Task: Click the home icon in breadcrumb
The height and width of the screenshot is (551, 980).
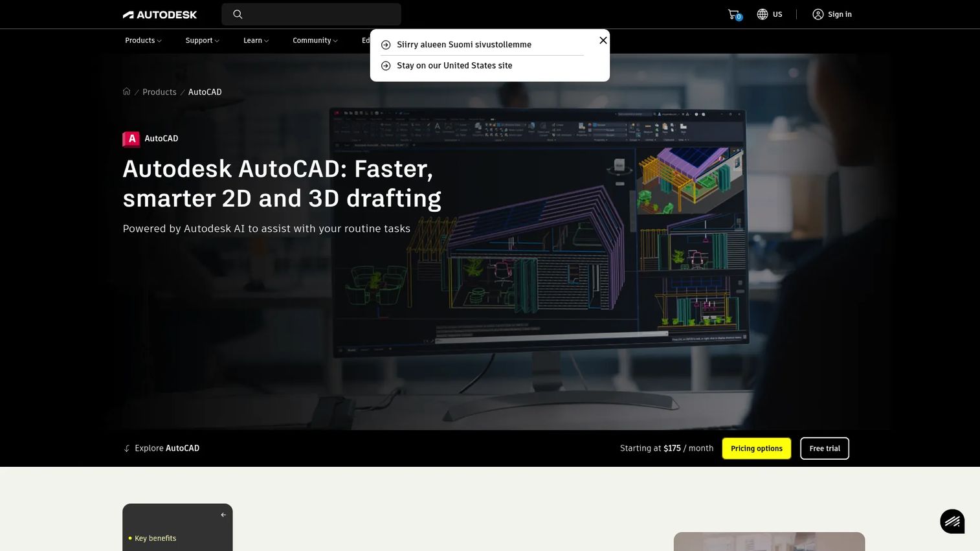Action: tap(127, 91)
